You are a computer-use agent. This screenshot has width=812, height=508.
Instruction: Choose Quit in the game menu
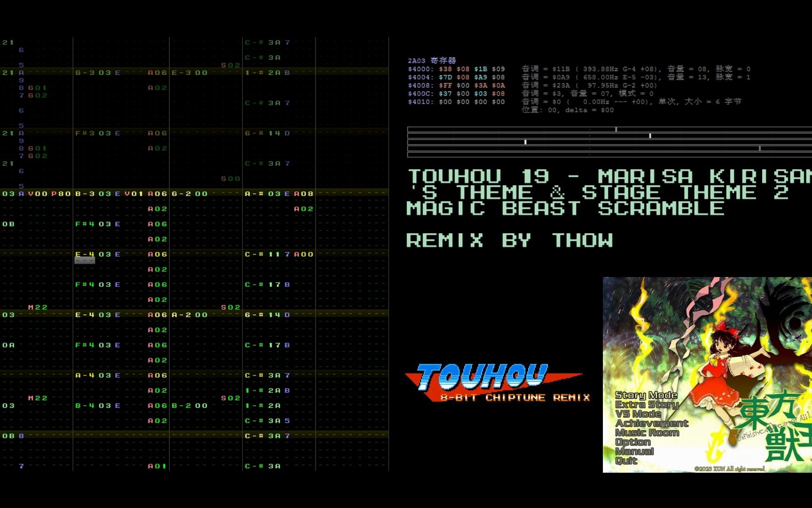coord(626,461)
